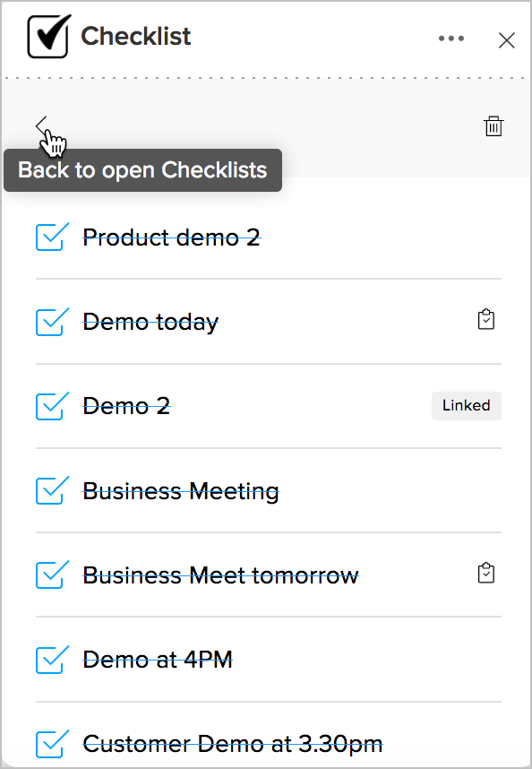The image size is (532, 769).
Task: Toggle the Business Meet tomorrow checkbox
Action: [x=52, y=575]
